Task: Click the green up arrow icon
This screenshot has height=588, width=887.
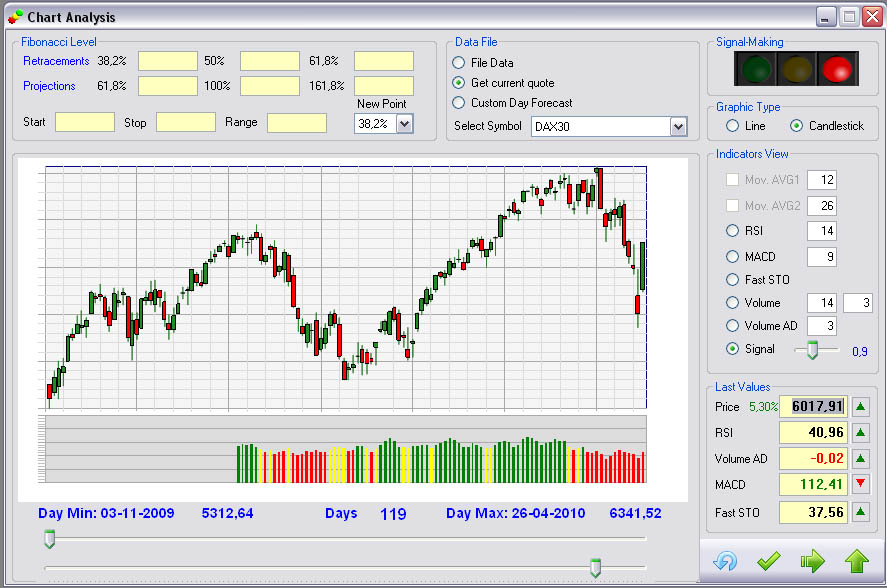Action: pyautogui.click(x=856, y=561)
